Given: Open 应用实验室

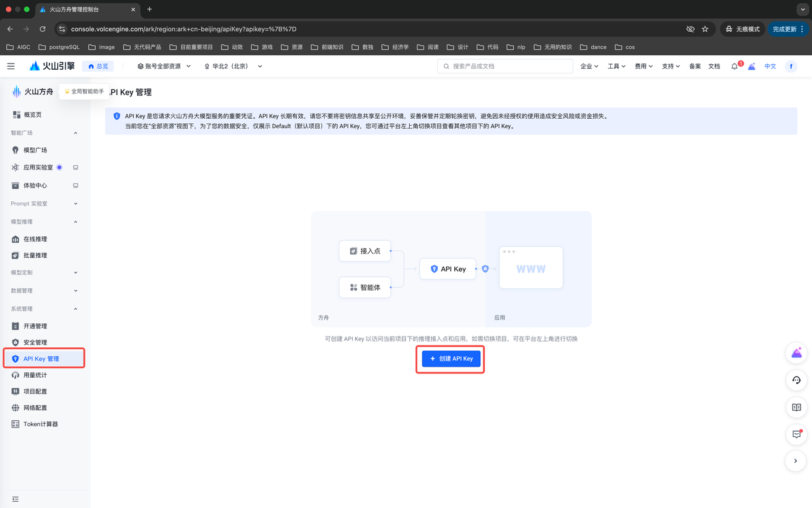Looking at the screenshot, I should pyautogui.click(x=37, y=168).
